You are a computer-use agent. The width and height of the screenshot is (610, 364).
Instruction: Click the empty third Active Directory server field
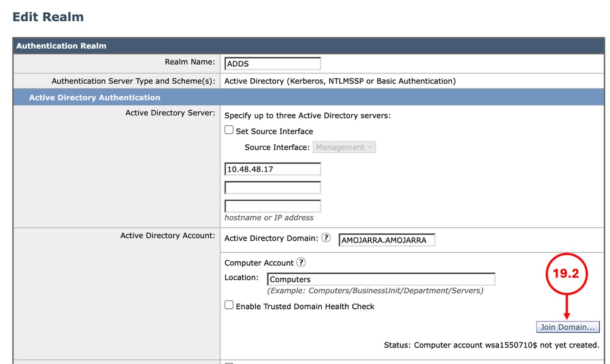click(x=272, y=205)
